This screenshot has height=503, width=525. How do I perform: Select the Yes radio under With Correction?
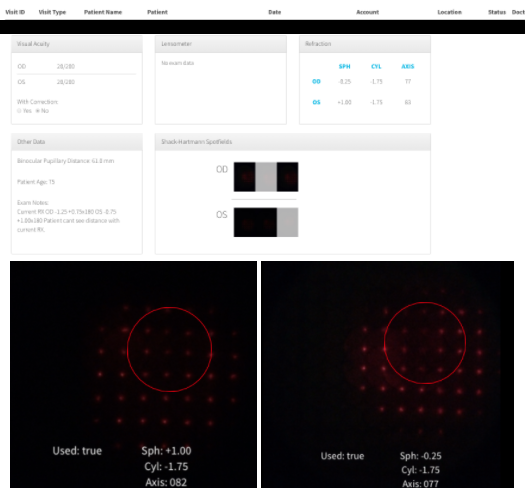coord(19,111)
